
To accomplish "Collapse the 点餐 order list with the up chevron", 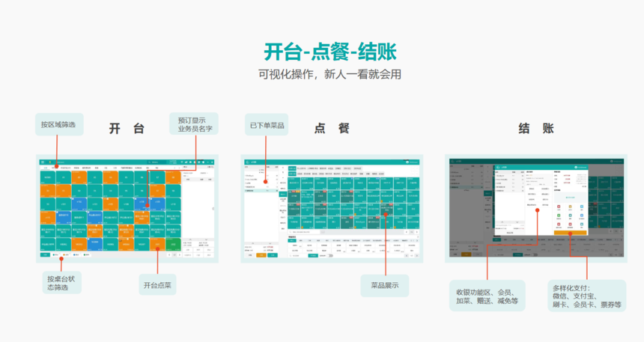I will [253, 243].
